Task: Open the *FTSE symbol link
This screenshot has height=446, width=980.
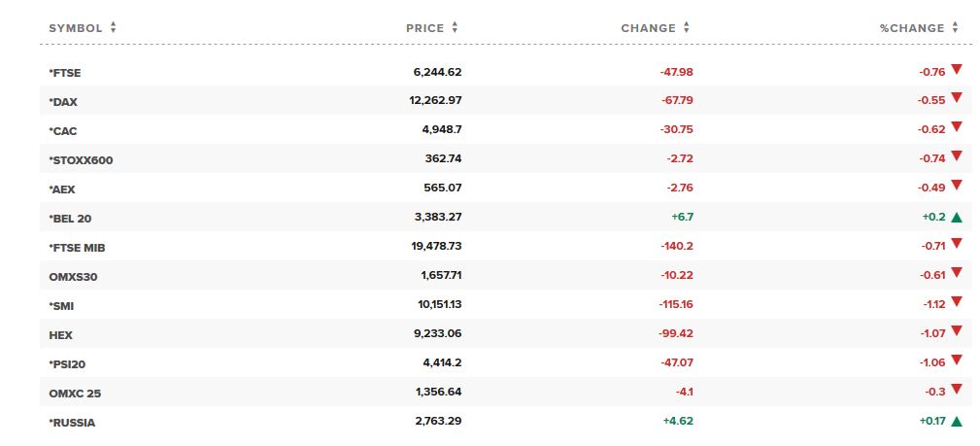Action: [x=65, y=73]
